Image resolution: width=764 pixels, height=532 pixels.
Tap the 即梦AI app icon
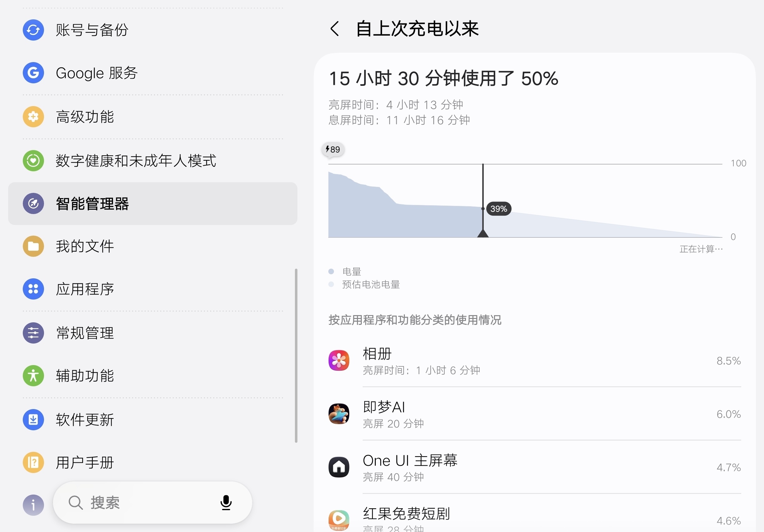pyautogui.click(x=339, y=414)
